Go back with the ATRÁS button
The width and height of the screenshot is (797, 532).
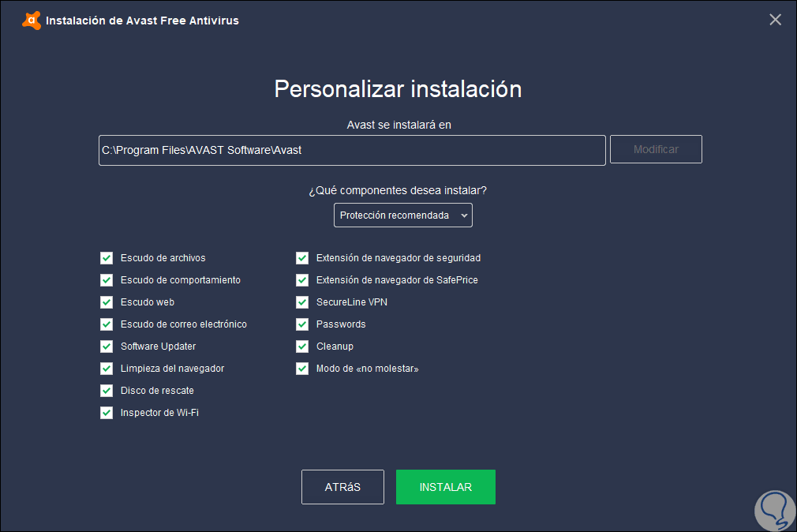pos(342,487)
